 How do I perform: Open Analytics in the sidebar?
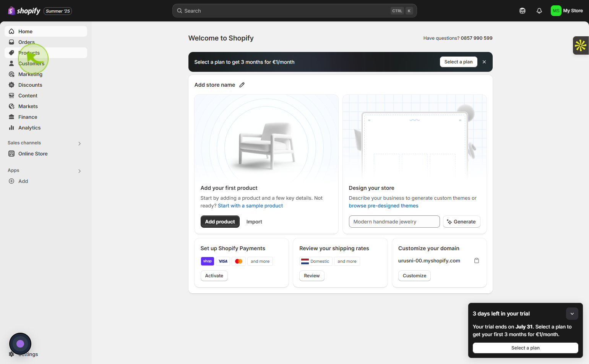click(x=46, y=128)
